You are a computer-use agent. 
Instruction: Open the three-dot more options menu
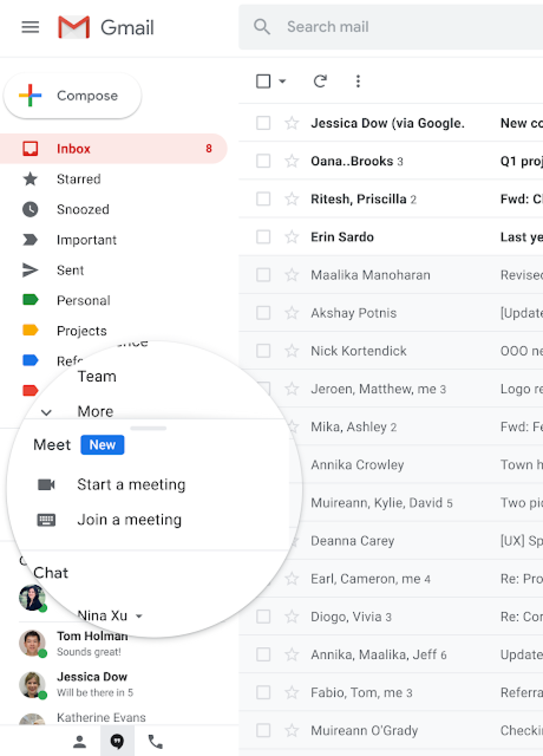coord(358,82)
